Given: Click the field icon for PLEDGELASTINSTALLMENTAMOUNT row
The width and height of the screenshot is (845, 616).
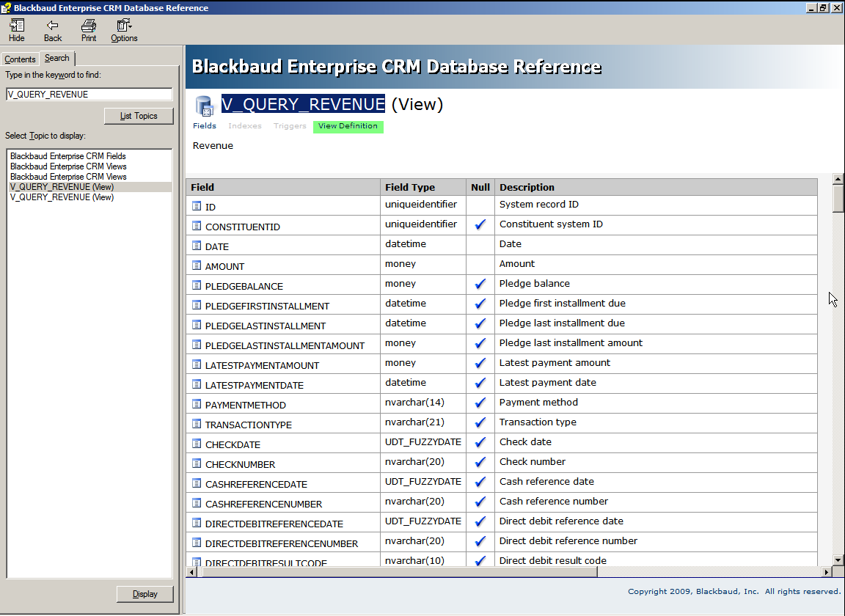Looking at the screenshot, I should [197, 345].
